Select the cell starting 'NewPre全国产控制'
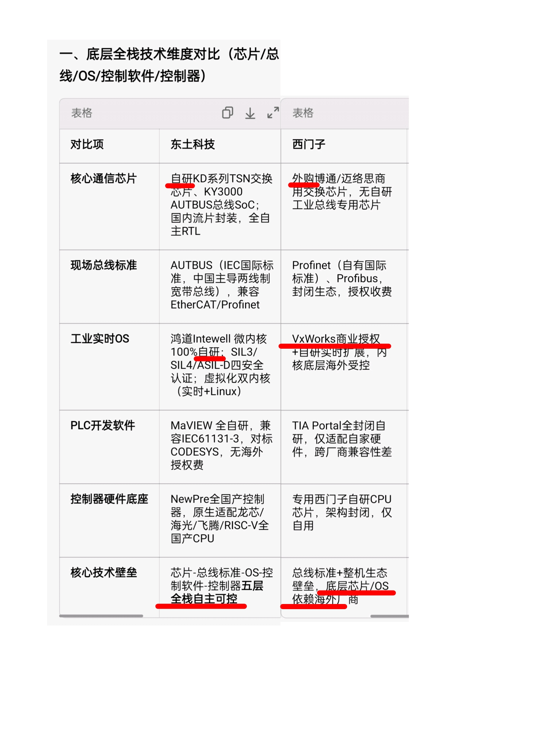This screenshot has width=560, height=747. coord(220,520)
